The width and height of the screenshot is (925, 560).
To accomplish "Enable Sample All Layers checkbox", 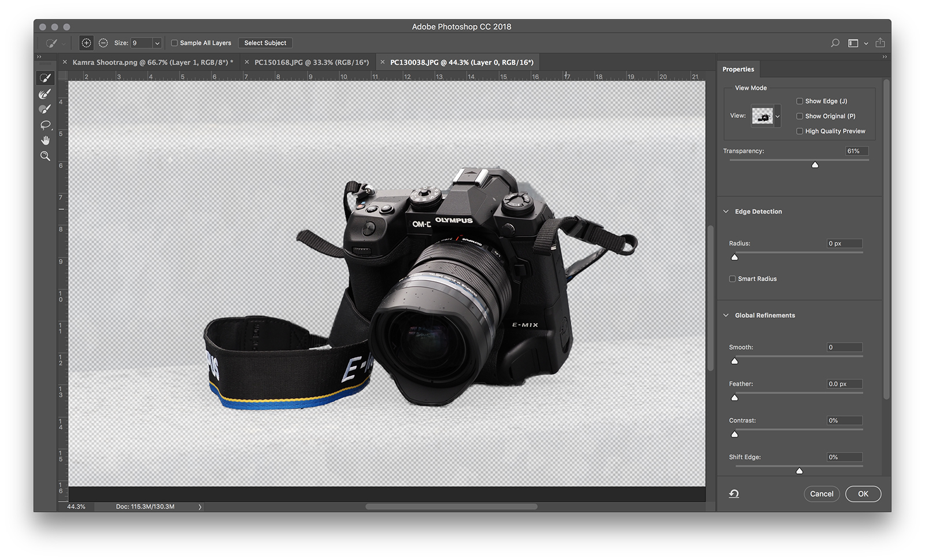I will [174, 43].
